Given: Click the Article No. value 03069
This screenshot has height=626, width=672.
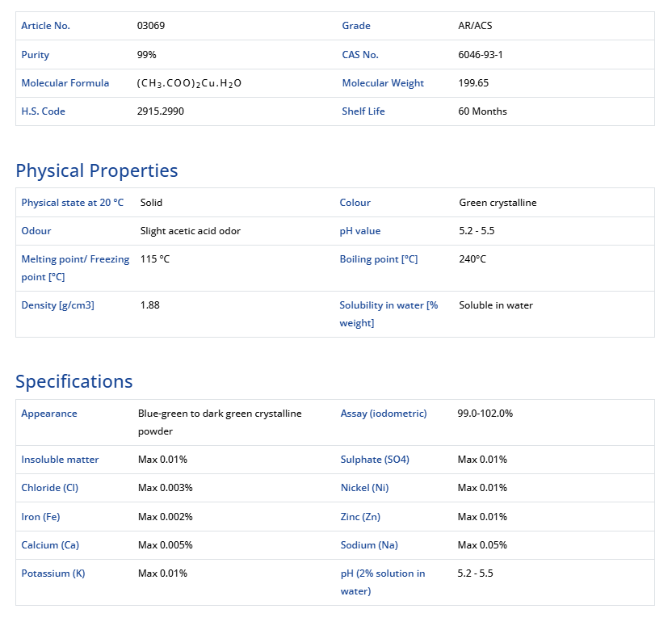Looking at the screenshot, I should tap(151, 26).
